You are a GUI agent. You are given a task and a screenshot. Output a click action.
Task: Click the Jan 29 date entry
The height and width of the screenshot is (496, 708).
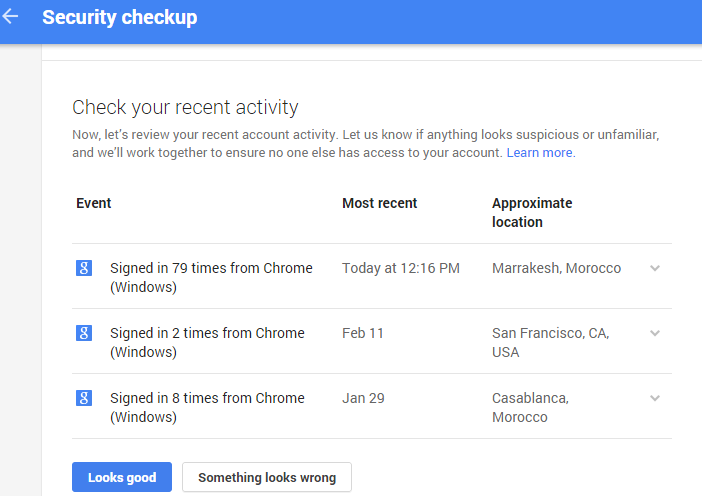point(362,398)
